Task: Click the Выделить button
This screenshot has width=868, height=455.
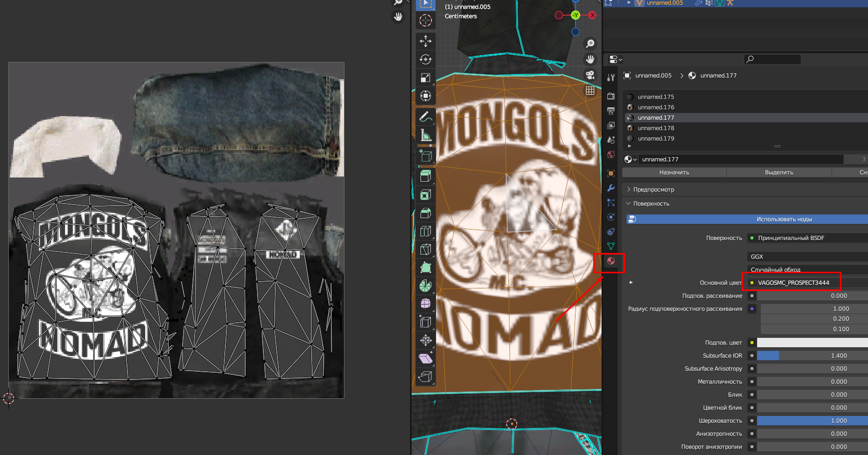Action: click(x=778, y=172)
